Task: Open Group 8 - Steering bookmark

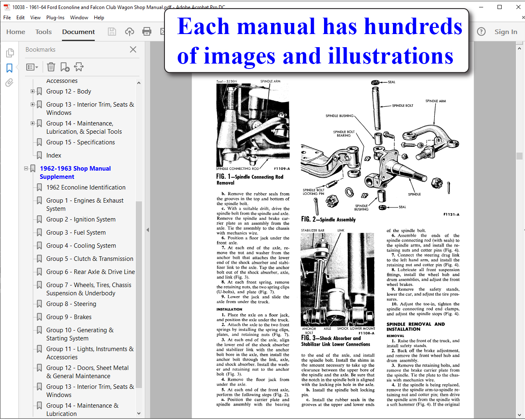Action: (x=71, y=304)
